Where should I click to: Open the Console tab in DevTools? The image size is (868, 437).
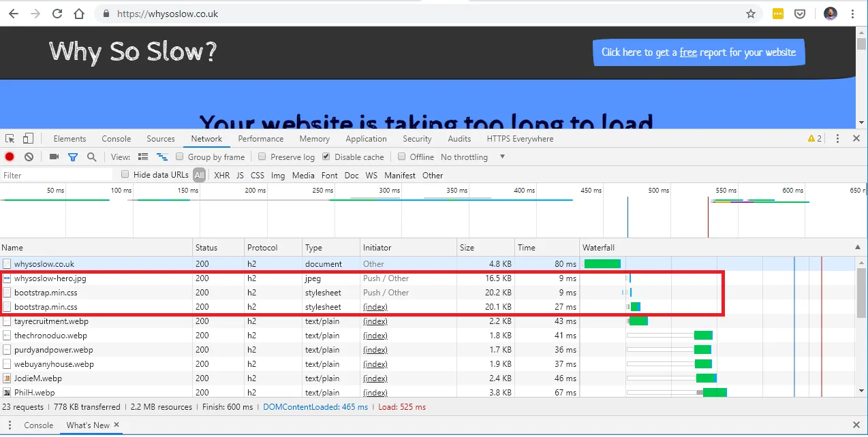pyautogui.click(x=117, y=139)
